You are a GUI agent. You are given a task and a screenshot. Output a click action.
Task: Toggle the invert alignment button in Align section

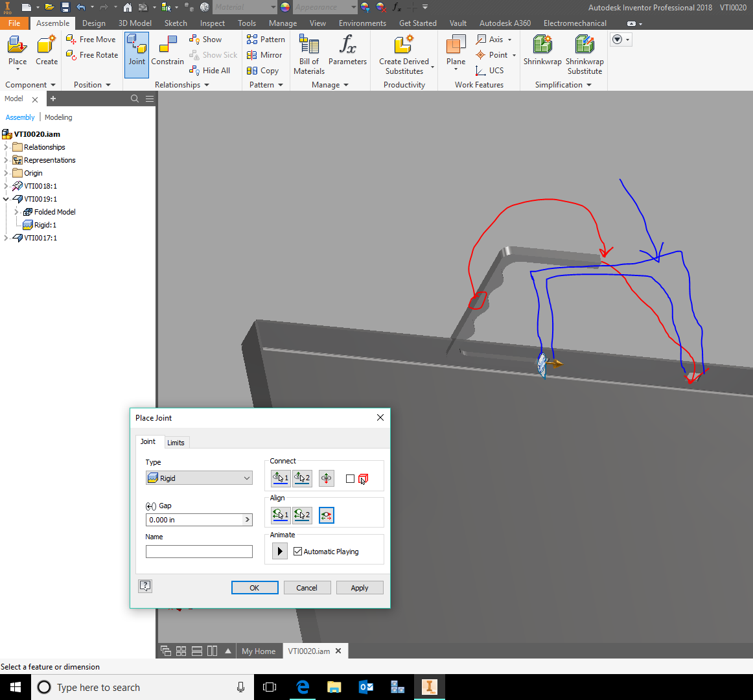pyautogui.click(x=326, y=515)
